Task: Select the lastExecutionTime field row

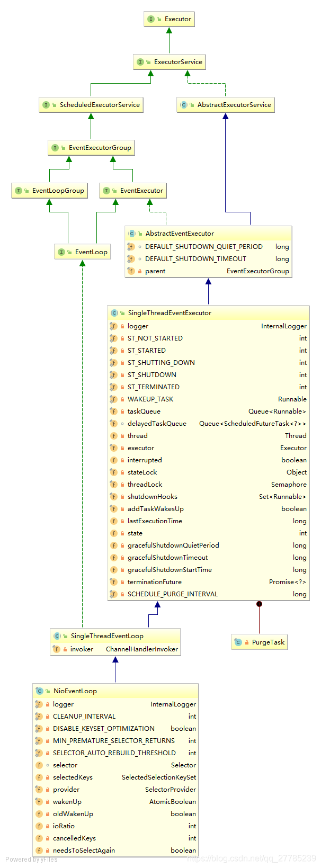Action: coord(208,521)
